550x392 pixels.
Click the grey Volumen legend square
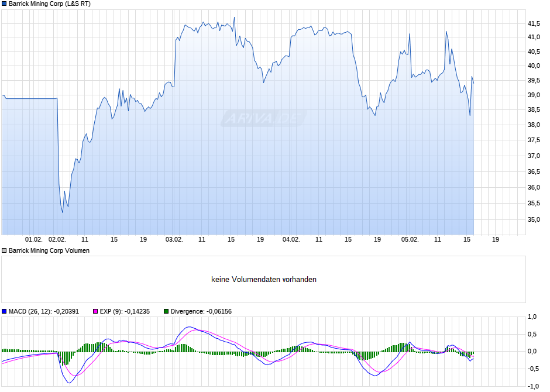point(4,250)
